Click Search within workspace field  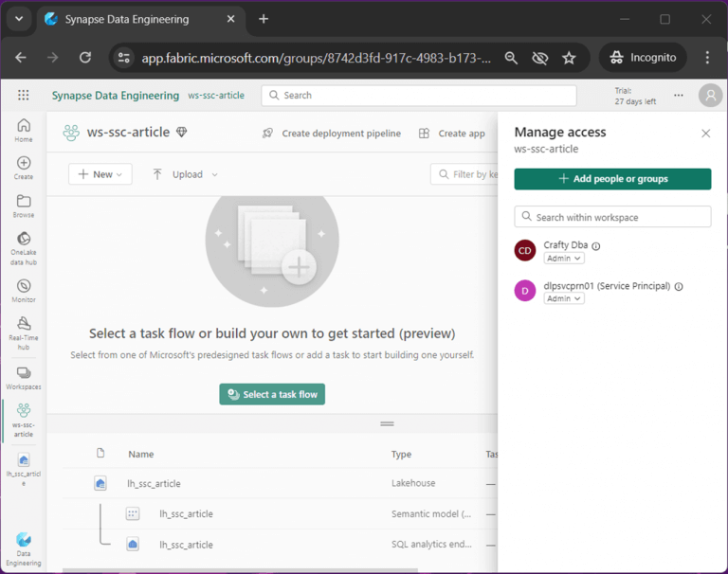[x=612, y=217]
